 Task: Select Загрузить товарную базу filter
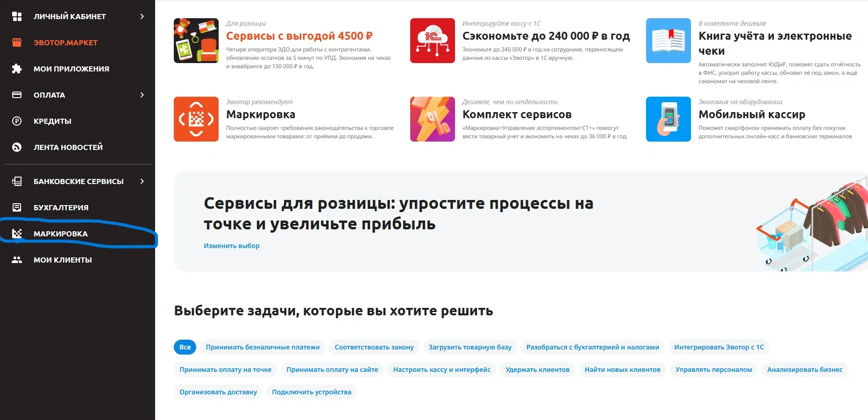(470, 347)
